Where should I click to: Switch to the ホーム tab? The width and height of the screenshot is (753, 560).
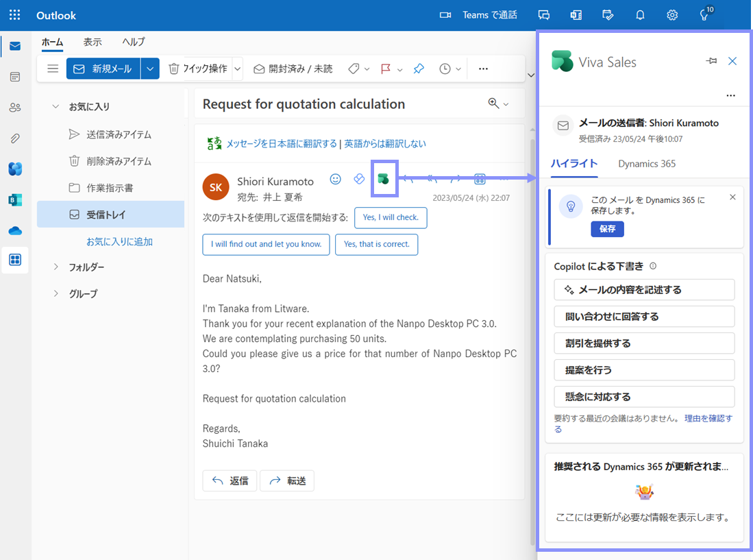pyautogui.click(x=52, y=42)
